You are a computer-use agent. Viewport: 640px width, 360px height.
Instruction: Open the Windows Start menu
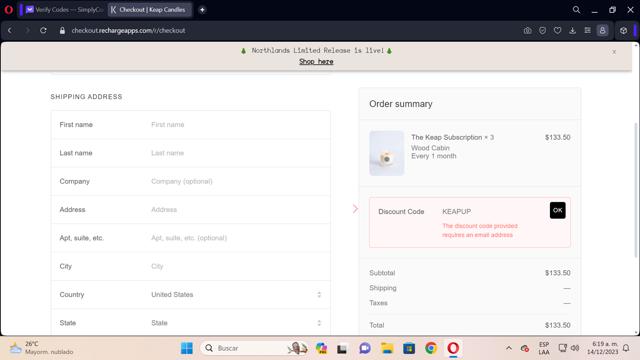point(187,348)
